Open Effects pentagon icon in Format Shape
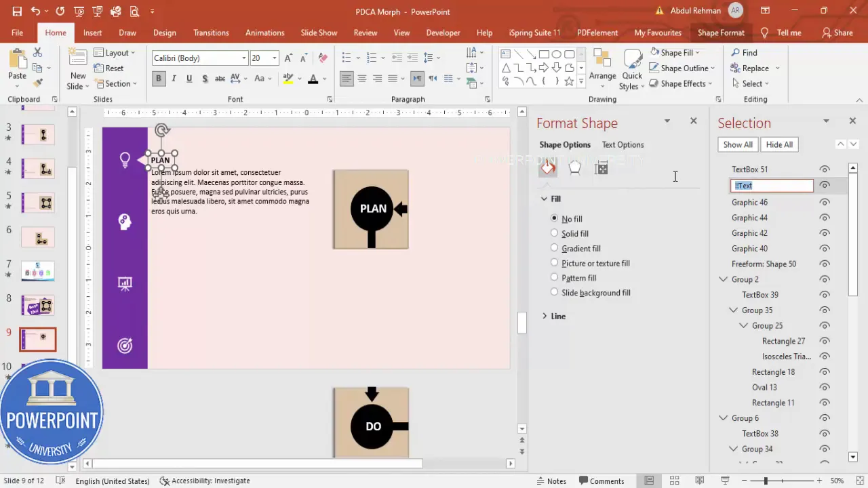 pyautogui.click(x=574, y=168)
